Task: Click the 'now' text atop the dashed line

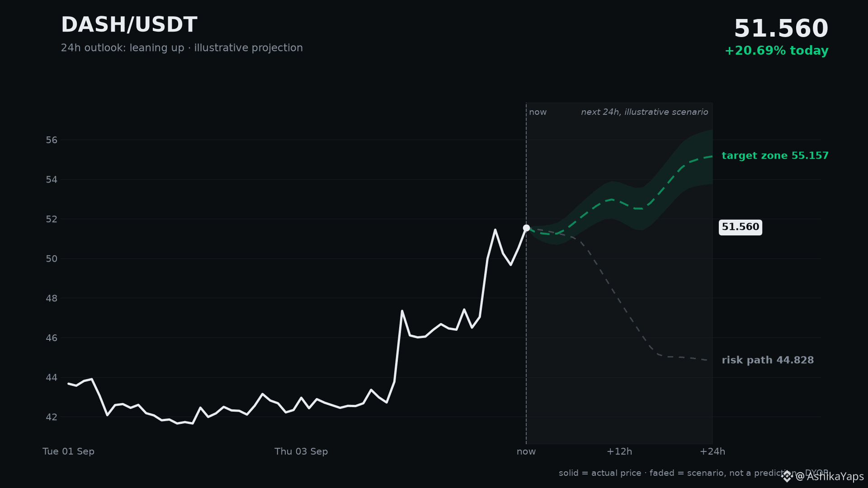Action: (x=538, y=112)
